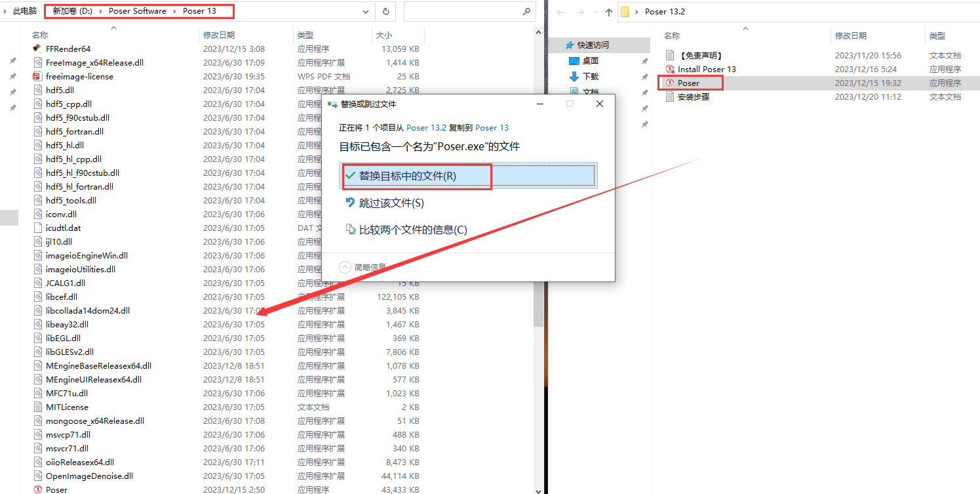Select FreeImage_x64Release.dll file icon
The height and width of the screenshot is (494, 980).
(x=37, y=62)
